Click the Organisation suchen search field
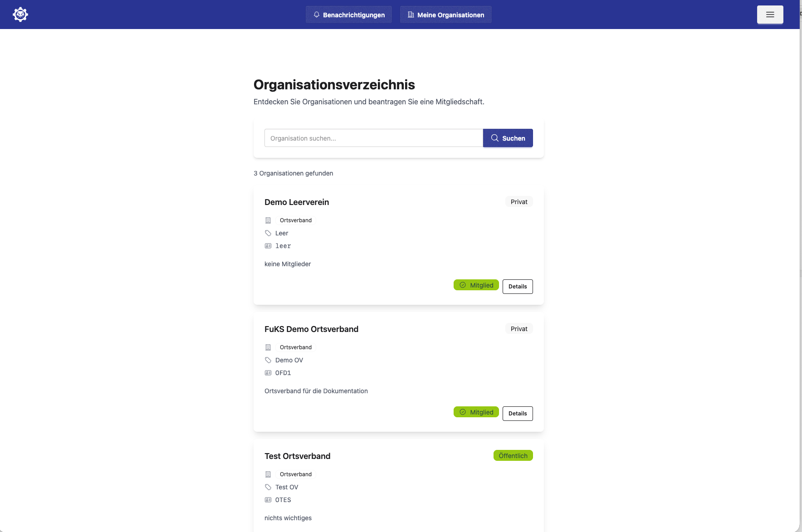 point(373,138)
